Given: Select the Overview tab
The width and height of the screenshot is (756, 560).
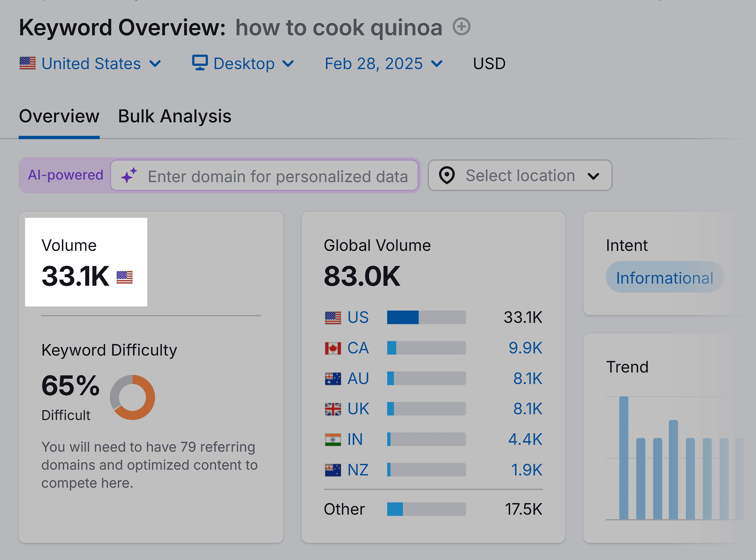Looking at the screenshot, I should [59, 116].
